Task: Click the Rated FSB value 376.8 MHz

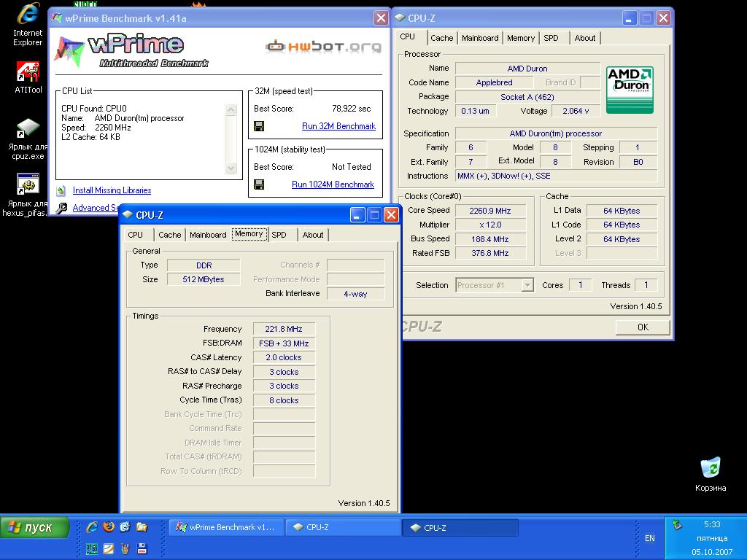Action: tap(490, 253)
